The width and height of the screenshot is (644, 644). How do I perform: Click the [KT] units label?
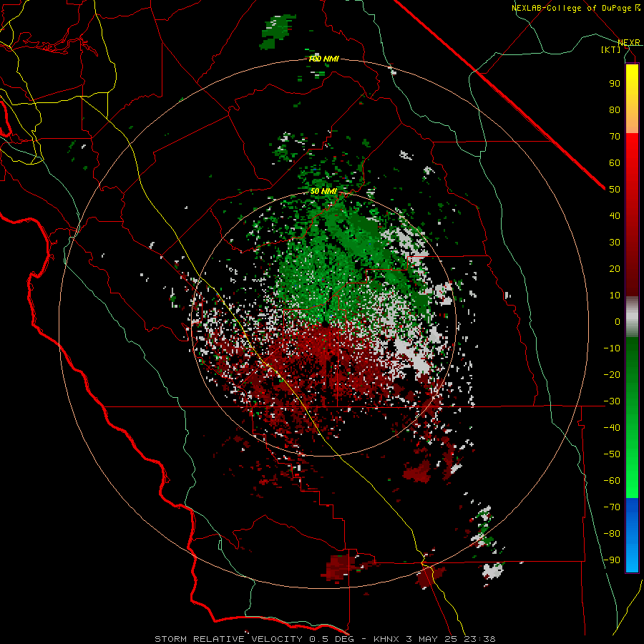611,49
